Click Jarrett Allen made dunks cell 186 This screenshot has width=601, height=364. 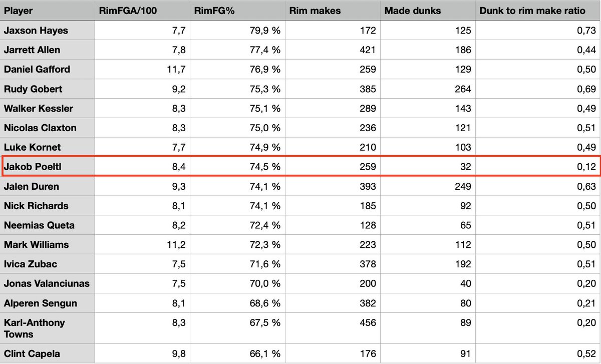tap(428, 50)
